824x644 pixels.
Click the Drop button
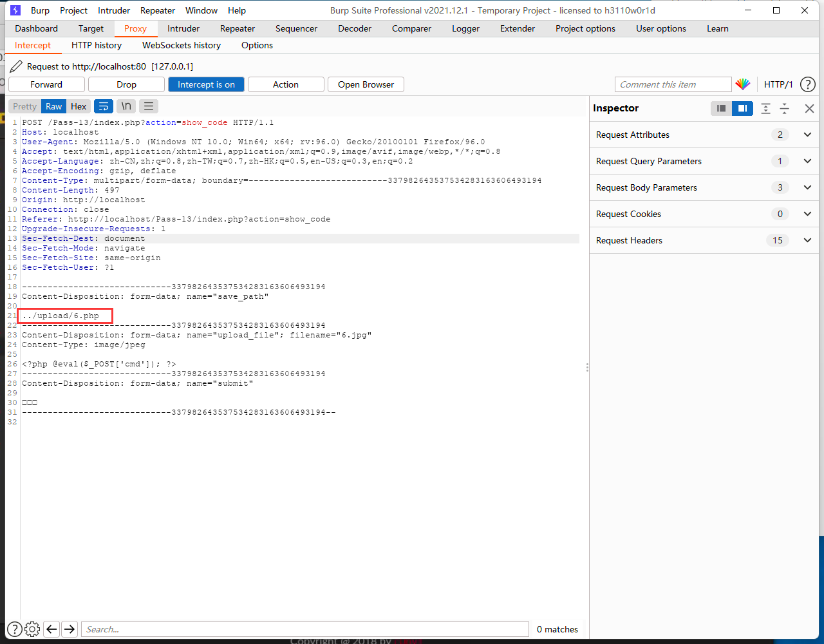pos(126,84)
